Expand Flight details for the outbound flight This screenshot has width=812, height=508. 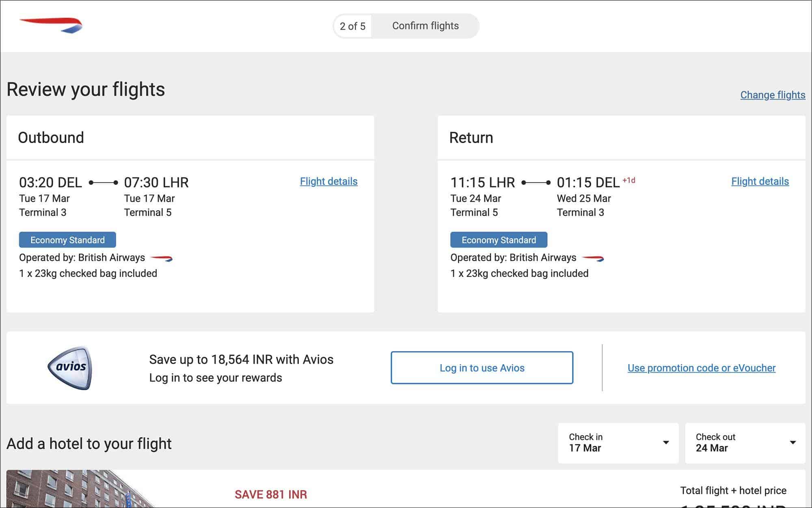[328, 181]
